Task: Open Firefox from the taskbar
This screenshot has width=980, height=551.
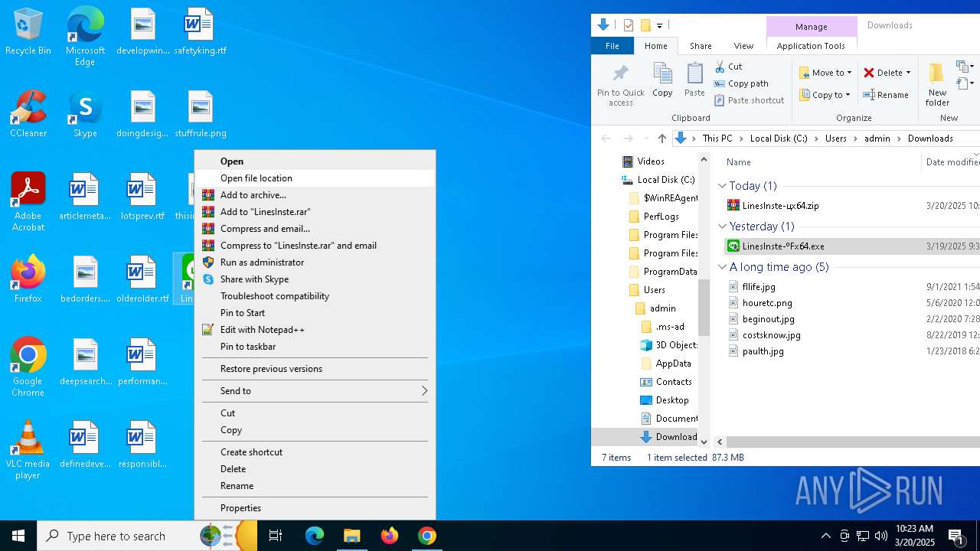Action: [x=390, y=536]
